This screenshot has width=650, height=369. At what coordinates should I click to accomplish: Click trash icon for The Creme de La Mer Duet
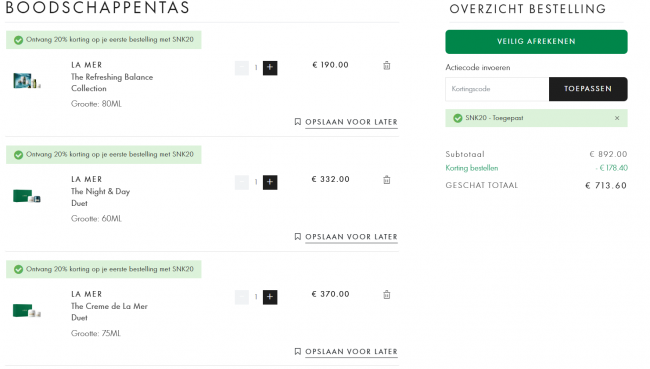point(386,295)
